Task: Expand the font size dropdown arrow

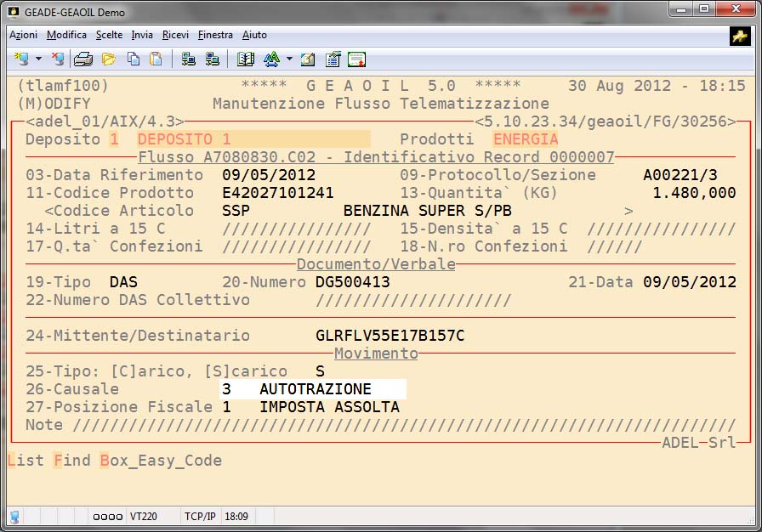Action: [289, 59]
